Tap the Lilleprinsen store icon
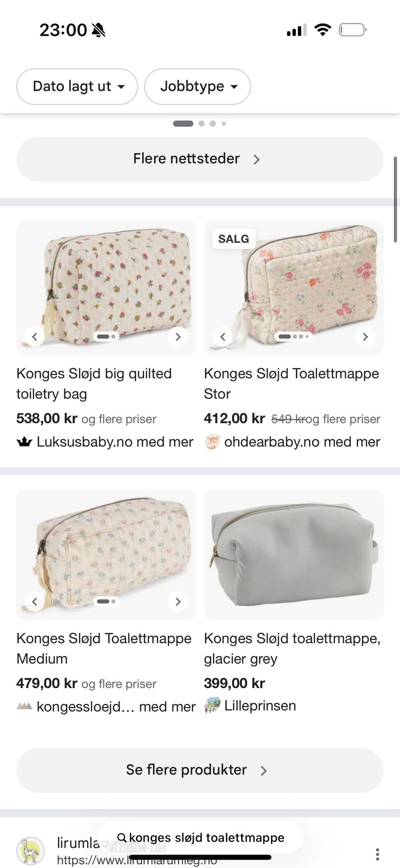Image resolution: width=400 pixels, height=868 pixels. [x=212, y=706]
